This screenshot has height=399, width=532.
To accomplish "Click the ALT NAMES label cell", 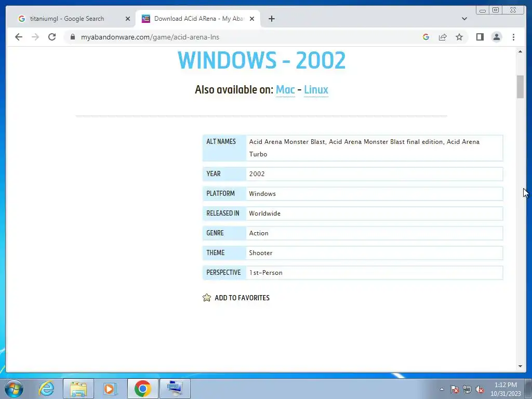I will (x=224, y=148).
